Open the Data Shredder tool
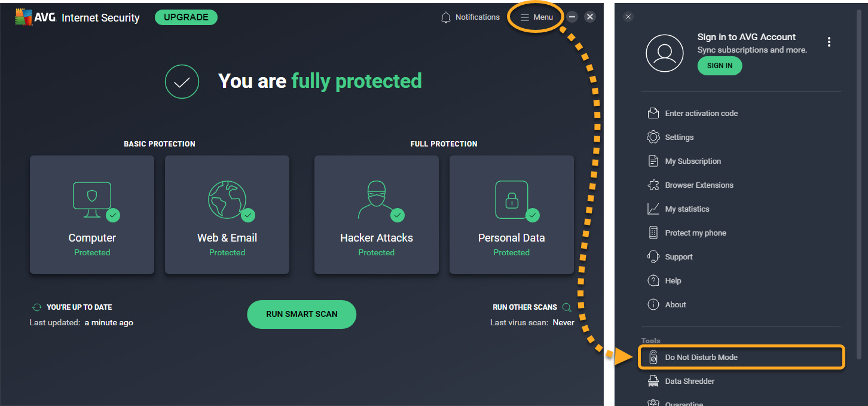868x406 pixels. pos(689,381)
